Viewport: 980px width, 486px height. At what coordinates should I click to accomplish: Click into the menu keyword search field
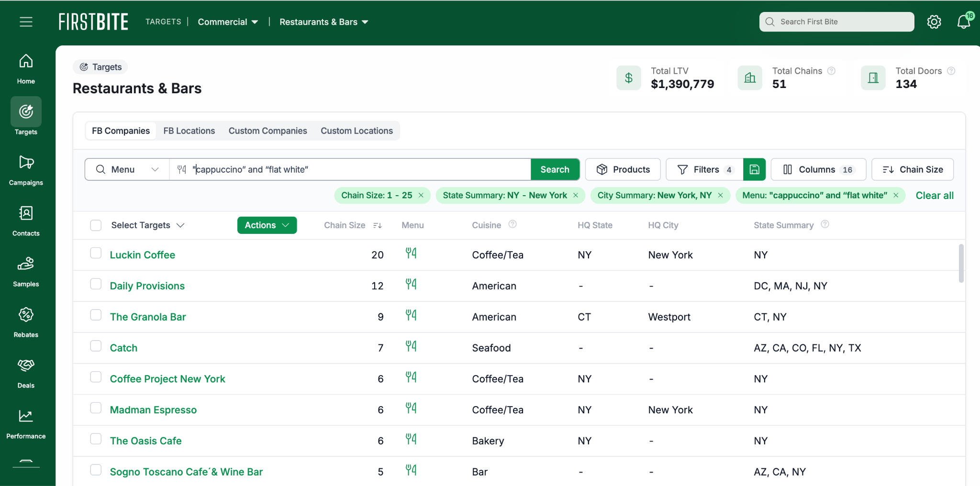pos(350,169)
